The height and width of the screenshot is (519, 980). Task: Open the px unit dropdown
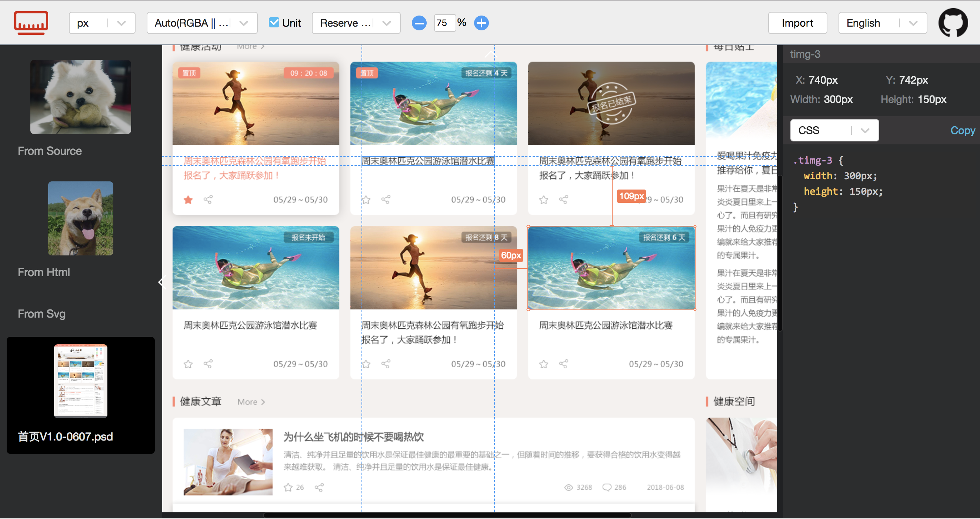click(x=101, y=23)
